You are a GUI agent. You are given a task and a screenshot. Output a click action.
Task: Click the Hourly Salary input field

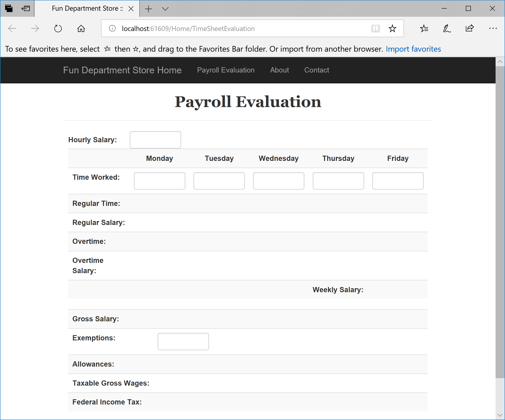(x=155, y=140)
